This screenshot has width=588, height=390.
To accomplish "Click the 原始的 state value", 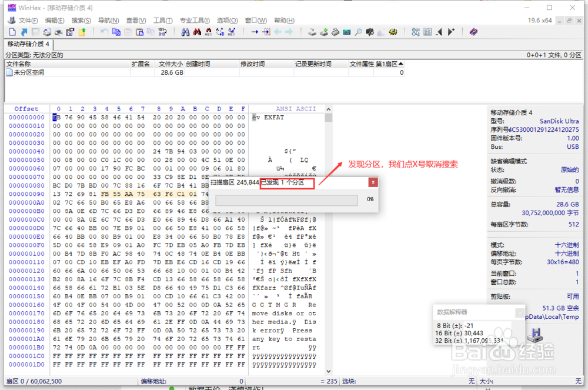I will point(570,169).
